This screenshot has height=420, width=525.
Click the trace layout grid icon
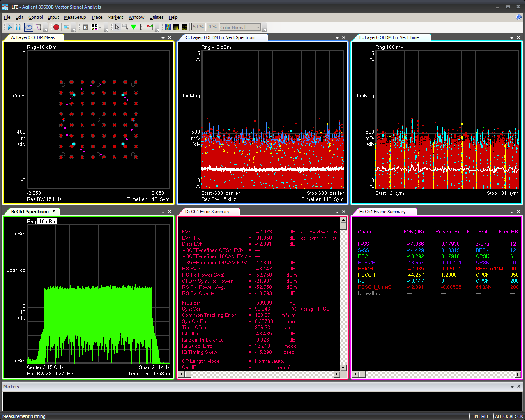point(94,27)
